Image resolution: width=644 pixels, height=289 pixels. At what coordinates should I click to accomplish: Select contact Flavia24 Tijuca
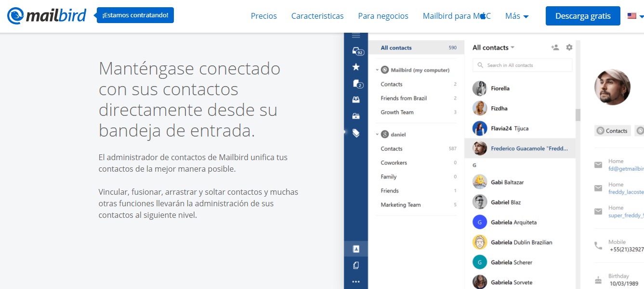(520, 128)
